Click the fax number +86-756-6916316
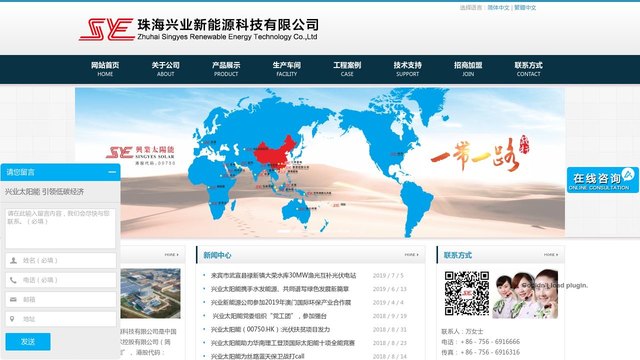Image resolution: width=640 pixels, height=360 pixels. pyautogui.click(x=490, y=352)
